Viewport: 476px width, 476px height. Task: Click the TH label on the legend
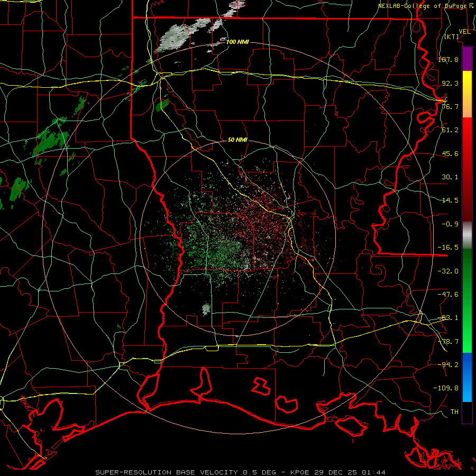(x=454, y=412)
